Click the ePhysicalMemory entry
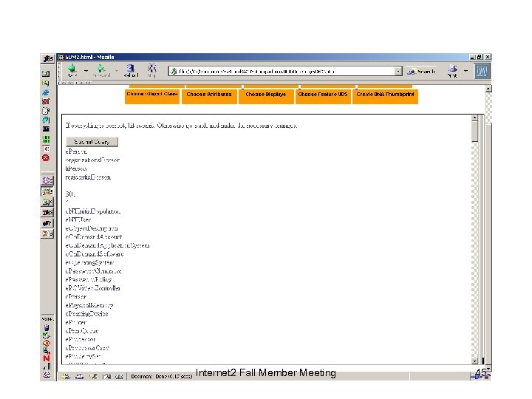This screenshot has height=399, width=532. point(89,305)
